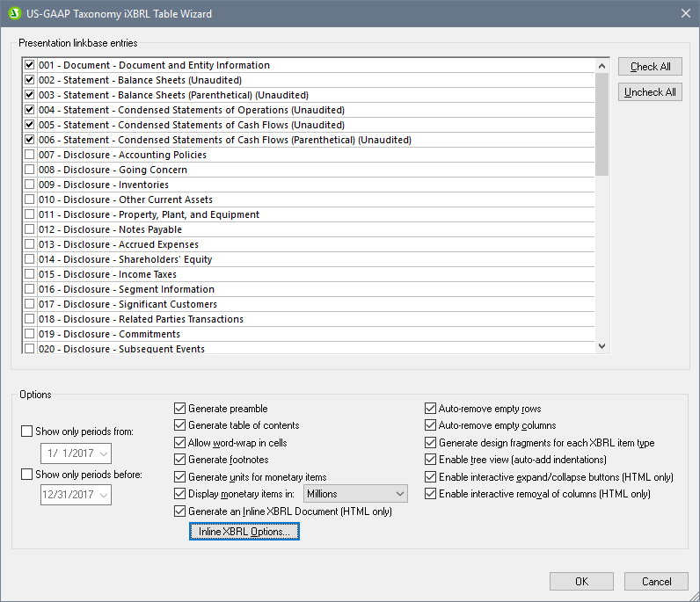The width and height of the screenshot is (700, 602).
Task: Click the StyleVision app icon in title bar
Action: (x=14, y=13)
